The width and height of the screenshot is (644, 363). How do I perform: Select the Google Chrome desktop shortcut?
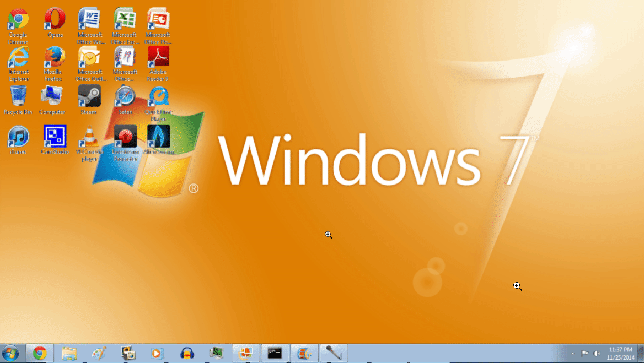coord(18,26)
